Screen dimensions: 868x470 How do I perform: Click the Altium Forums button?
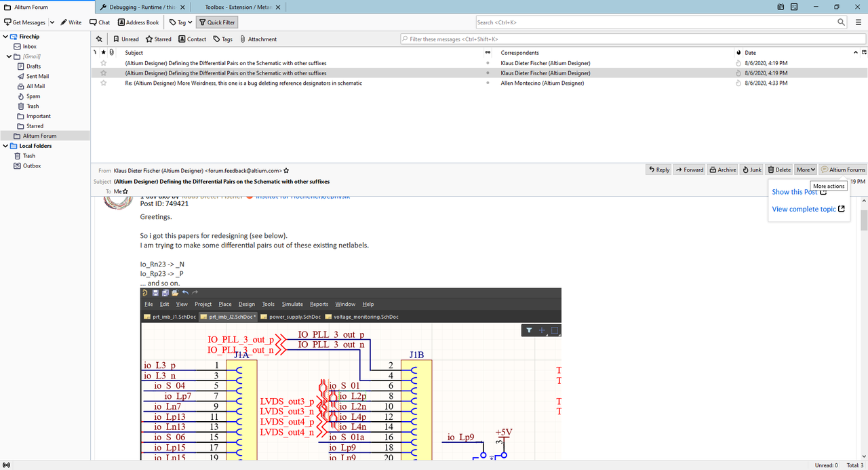click(x=843, y=170)
